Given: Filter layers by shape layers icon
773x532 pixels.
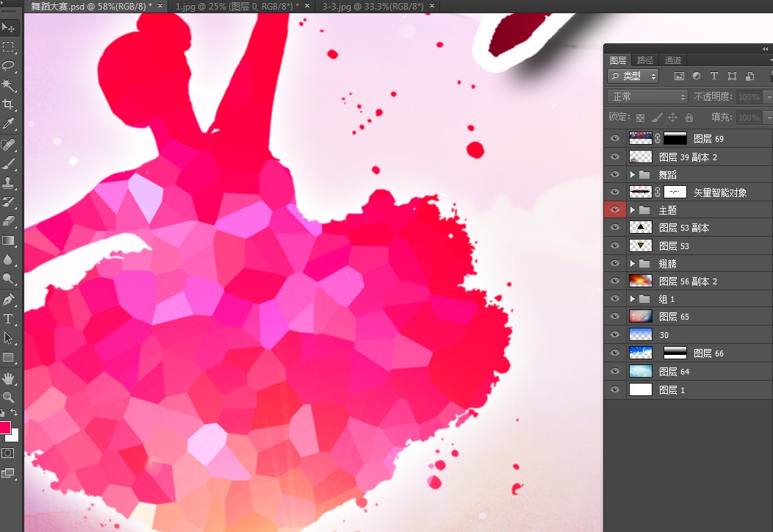Looking at the screenshot, I should pyautogui.click(x=732, y=76).
